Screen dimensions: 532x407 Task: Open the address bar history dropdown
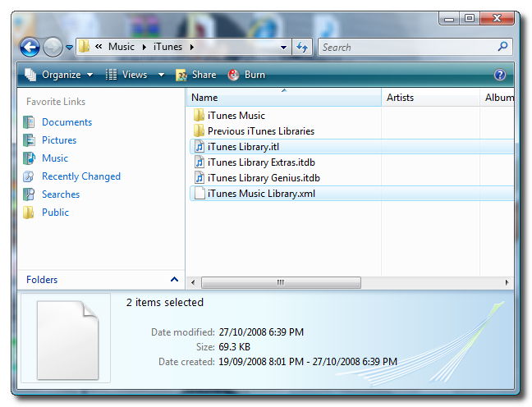[283, 48]
